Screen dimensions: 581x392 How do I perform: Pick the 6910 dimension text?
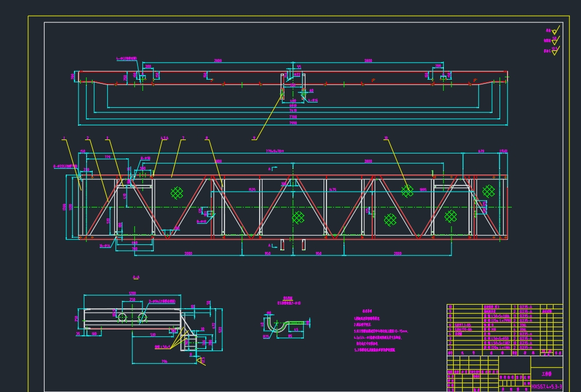click(x=293, y=105)
